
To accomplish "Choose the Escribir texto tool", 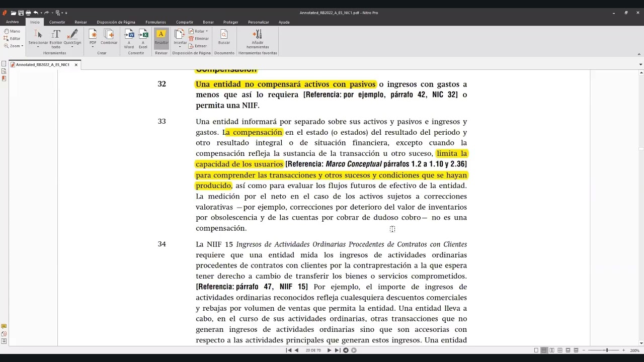I will click(x=56, y=38).
